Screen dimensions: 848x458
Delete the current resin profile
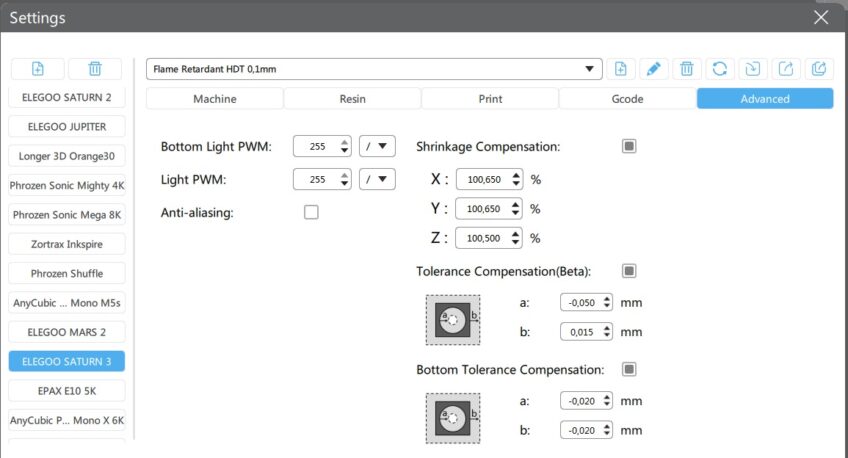(x=686, y=69)
